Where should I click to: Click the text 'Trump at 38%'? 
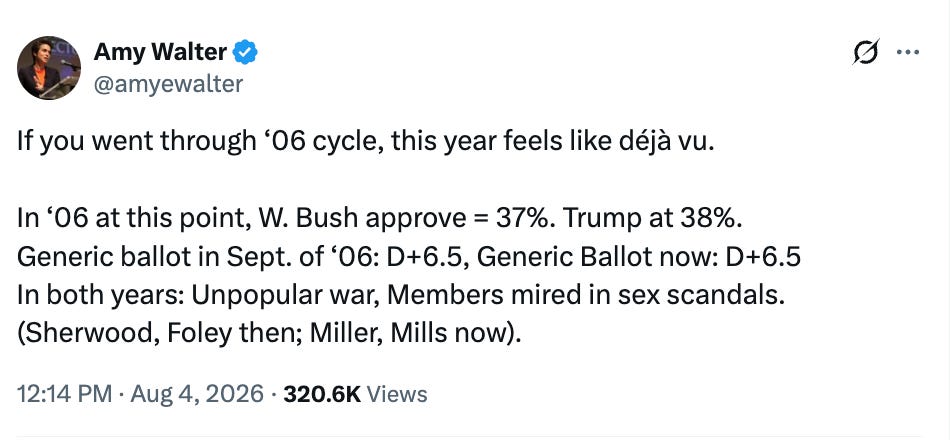[651, 220]
